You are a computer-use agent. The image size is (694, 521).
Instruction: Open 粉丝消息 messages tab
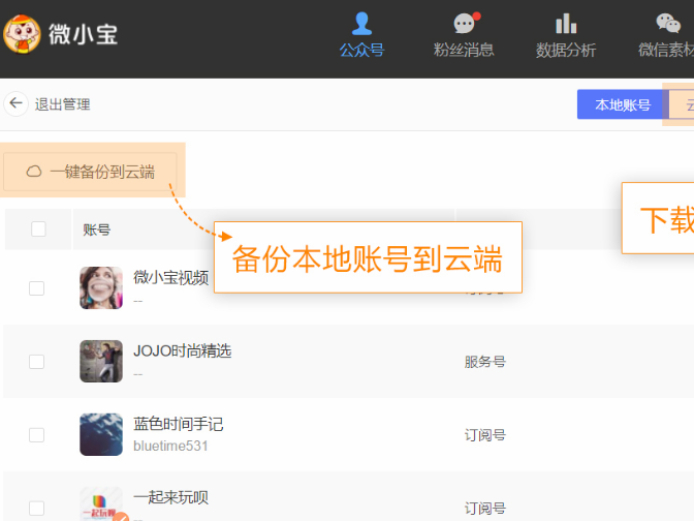coord(463,35)
